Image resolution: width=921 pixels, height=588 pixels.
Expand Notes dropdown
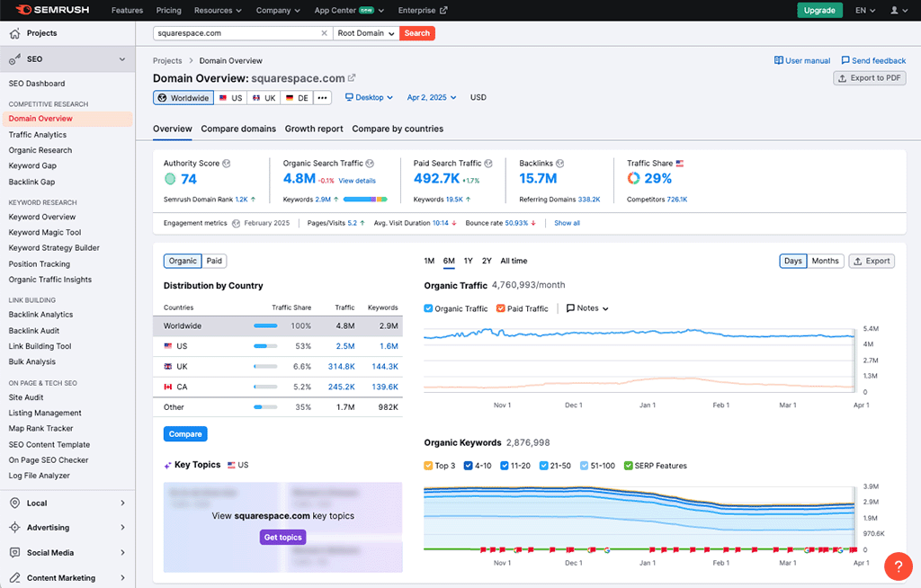pos(605,308)
